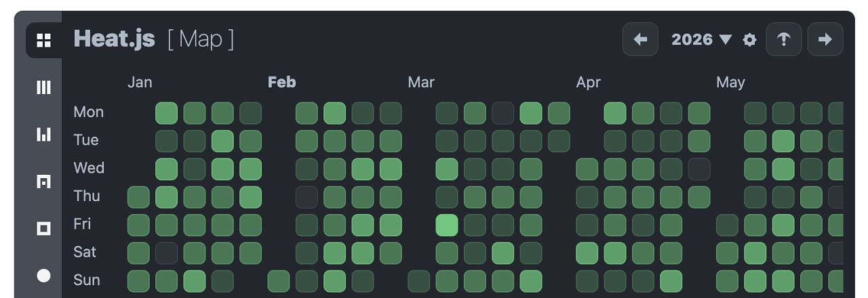
Task: Click the first Monday cell of April
Action: pos(615,113)
